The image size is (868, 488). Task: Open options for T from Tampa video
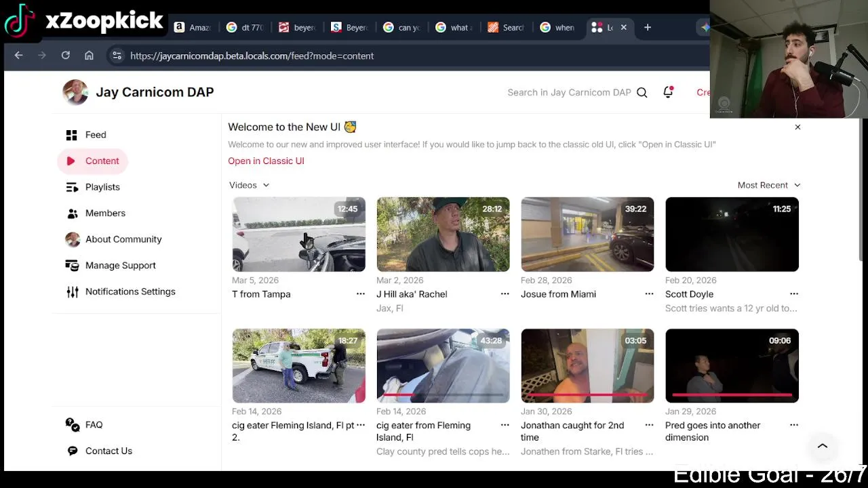coord(361,294)
